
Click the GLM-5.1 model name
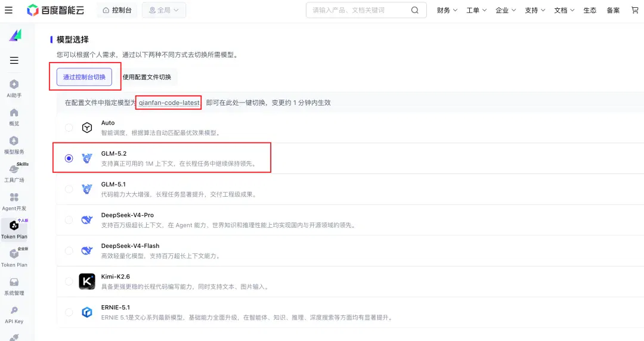click(113, 184)
